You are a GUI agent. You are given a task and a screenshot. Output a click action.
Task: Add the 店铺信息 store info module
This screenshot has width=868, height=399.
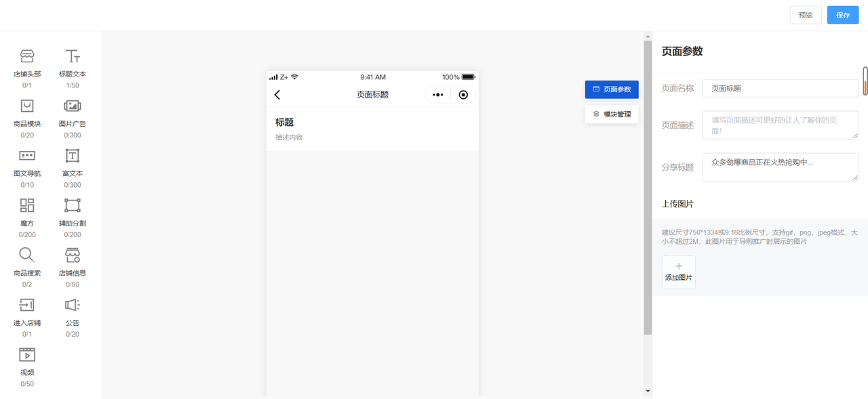(x=73, y=268)
